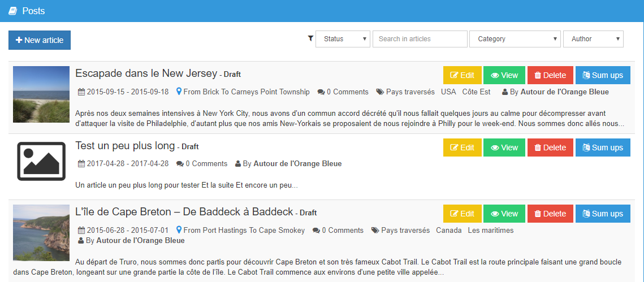
Task: Click comments bubble icon on Test un peu plus long
Action: tap(180, 164)
